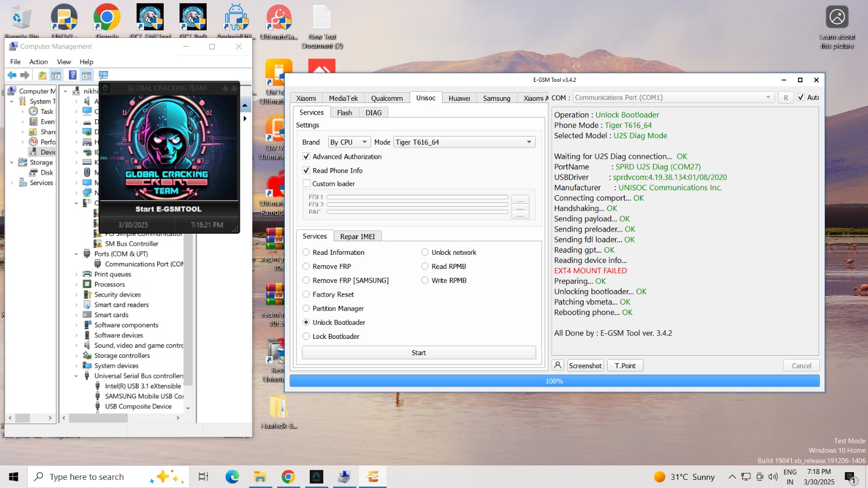This screenshot has height=488, width=868.
Task: Collapse the Storage node in left tree
Action: tap(12, 162)
